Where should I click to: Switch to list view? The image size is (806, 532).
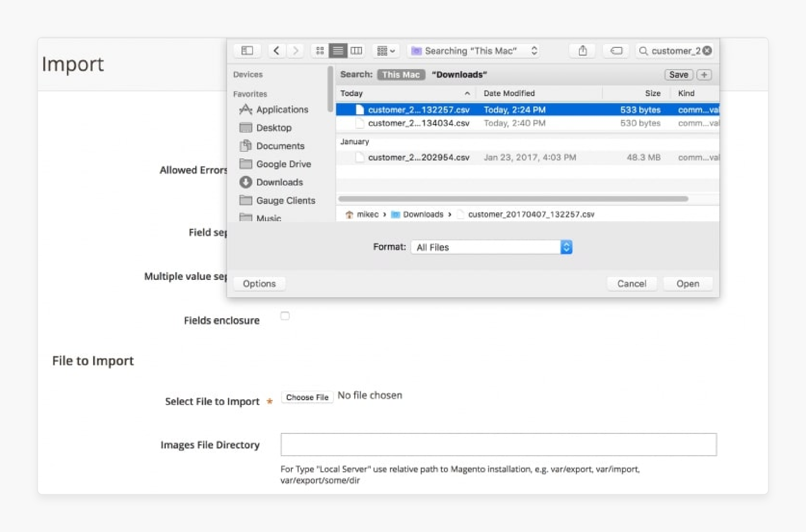(x=338, y=51)
